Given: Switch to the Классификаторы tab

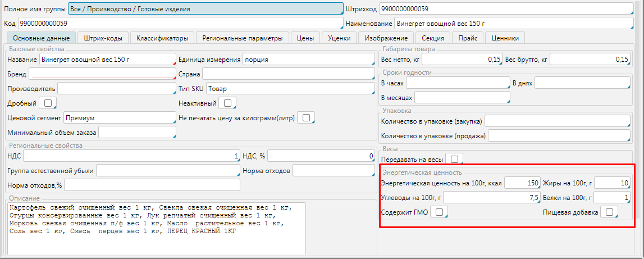Looking at the screenshot, I should [162, 38].
